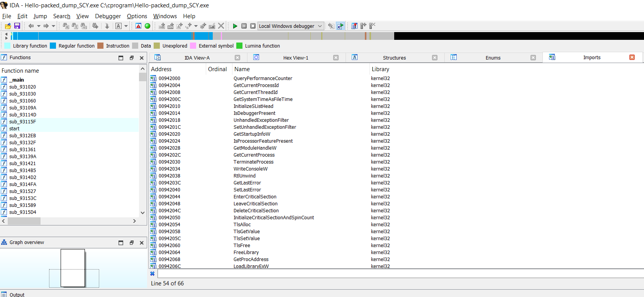Switch to the Structures tab
This screenshot has height=297, width=644.
coord(394,58)
